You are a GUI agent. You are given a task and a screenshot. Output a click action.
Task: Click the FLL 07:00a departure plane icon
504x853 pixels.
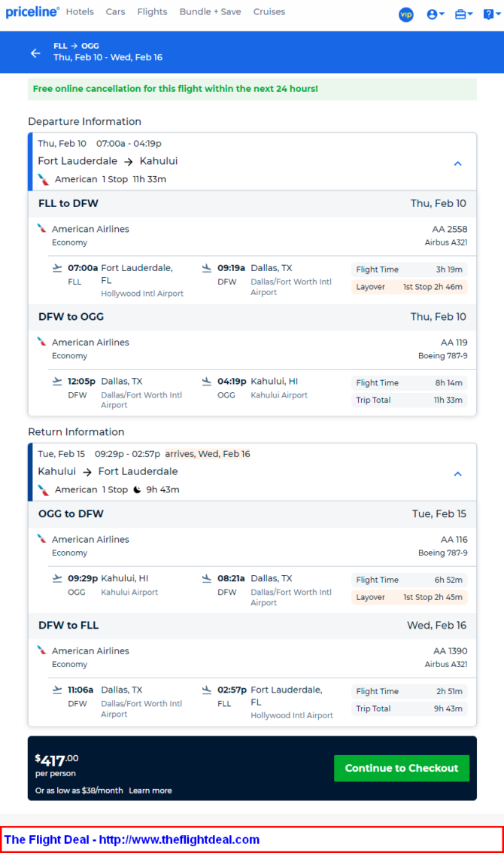coord(57,268)
